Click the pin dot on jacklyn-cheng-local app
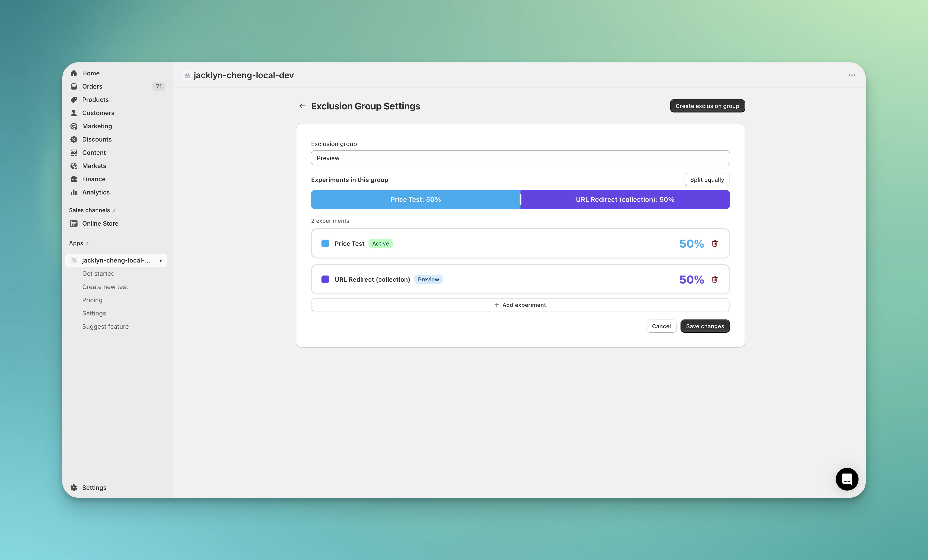 click(x=160, y=261)
